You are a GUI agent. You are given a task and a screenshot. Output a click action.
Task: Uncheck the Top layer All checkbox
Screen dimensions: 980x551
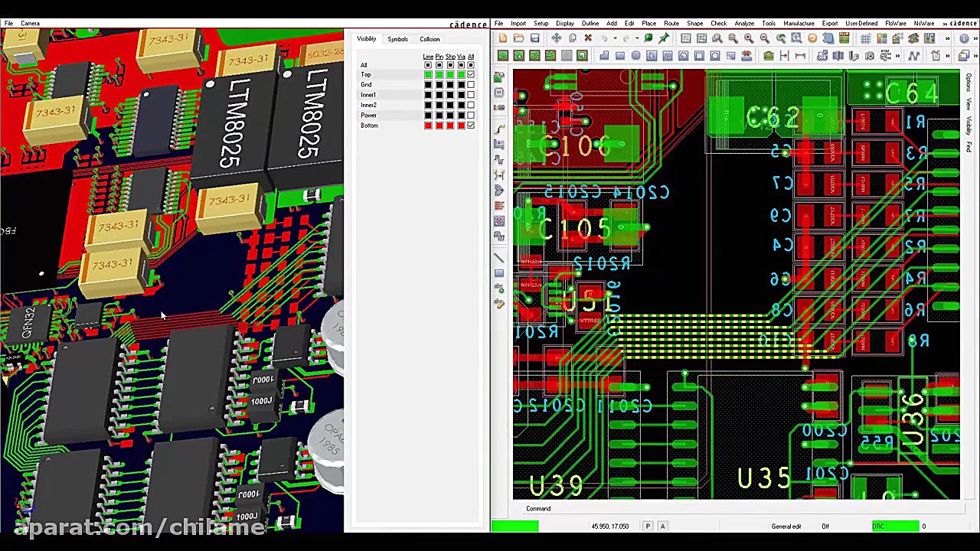tap(471, 75)
